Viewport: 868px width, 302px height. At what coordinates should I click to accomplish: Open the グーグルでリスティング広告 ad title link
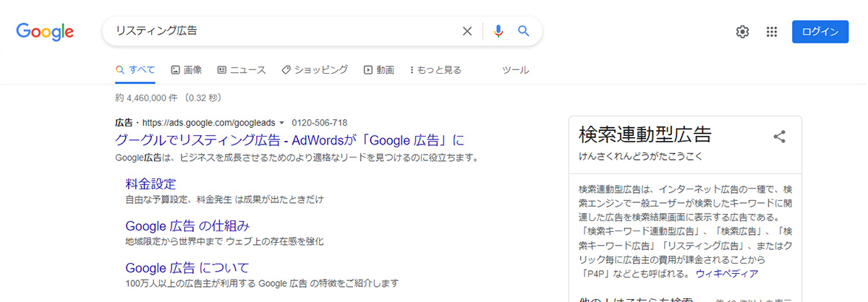tap(289, 140)
